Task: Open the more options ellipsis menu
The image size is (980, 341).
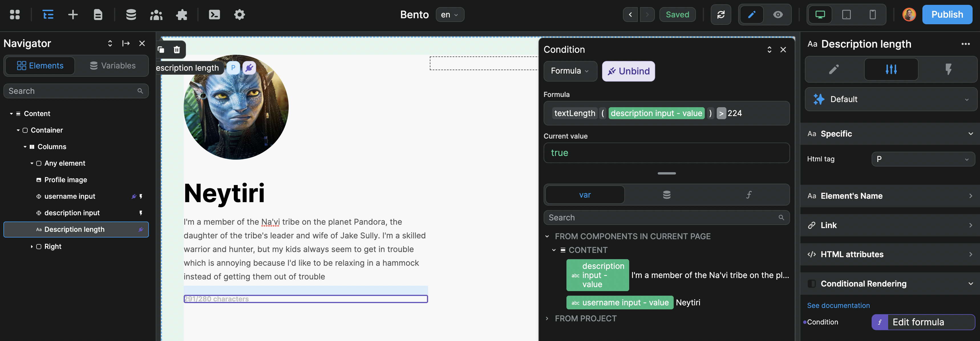Action: [x=965, y=44]
